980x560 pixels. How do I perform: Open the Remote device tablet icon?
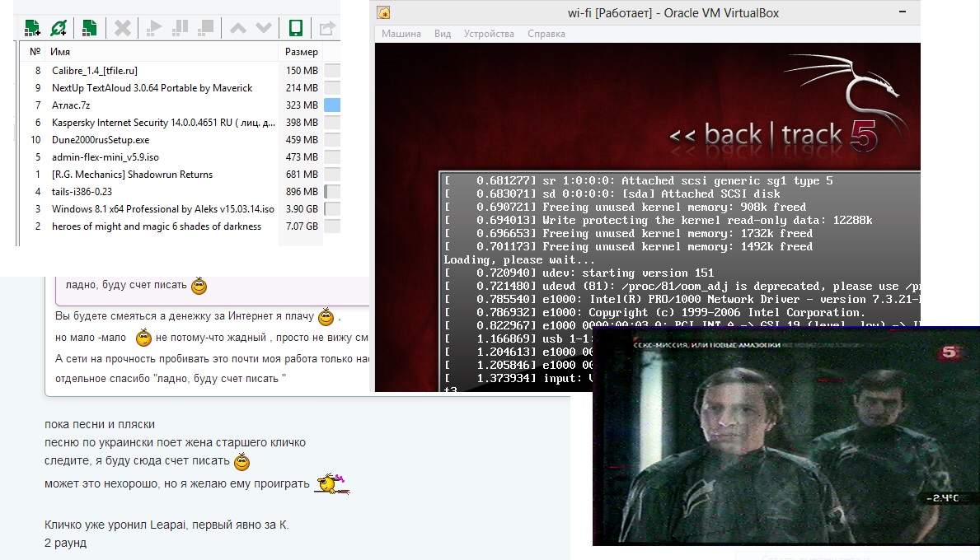(296, 27)
